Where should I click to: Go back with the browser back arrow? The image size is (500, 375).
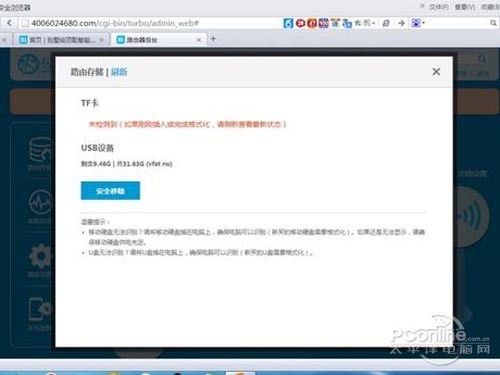(x=9, y=23)
